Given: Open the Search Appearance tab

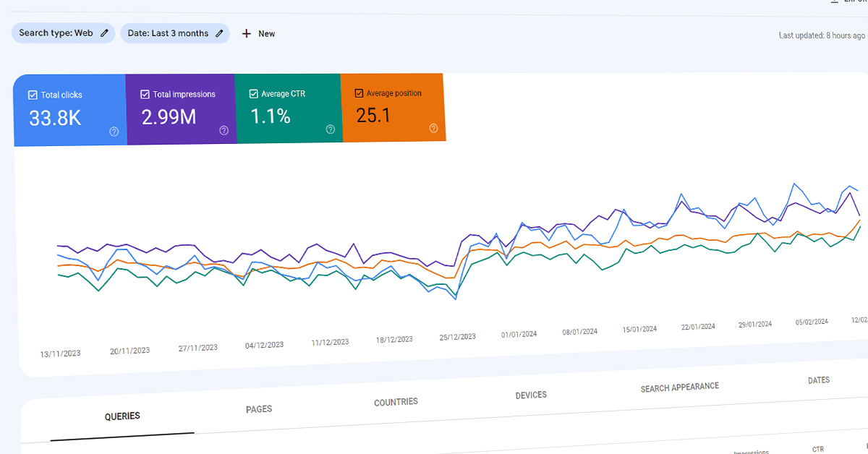Looking at the screenshot, I should click(679, 387).
